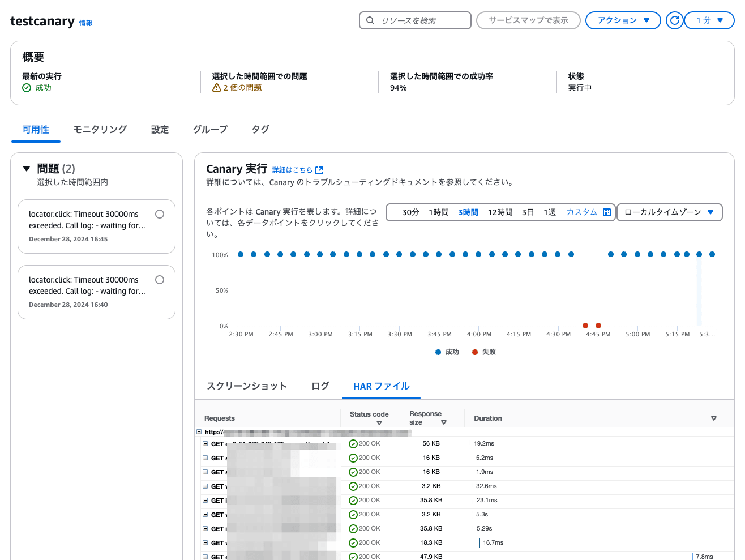Click the sort arrow beside Response size
The height and width of the screenshot is (560, 745).
444,422
